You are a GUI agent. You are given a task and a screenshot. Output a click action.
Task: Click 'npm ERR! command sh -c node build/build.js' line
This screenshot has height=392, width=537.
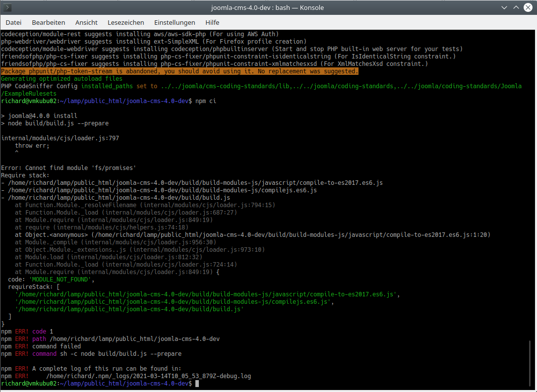[91, 354]
